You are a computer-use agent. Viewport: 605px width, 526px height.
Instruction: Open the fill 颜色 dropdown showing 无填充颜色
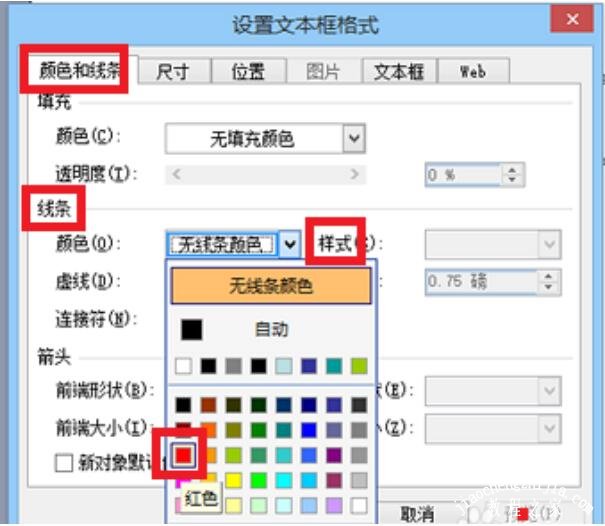coord(265,138)
